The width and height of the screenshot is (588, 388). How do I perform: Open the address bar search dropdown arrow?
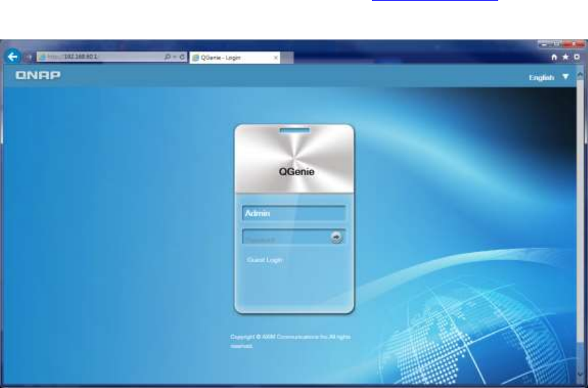tap(175, 56)
